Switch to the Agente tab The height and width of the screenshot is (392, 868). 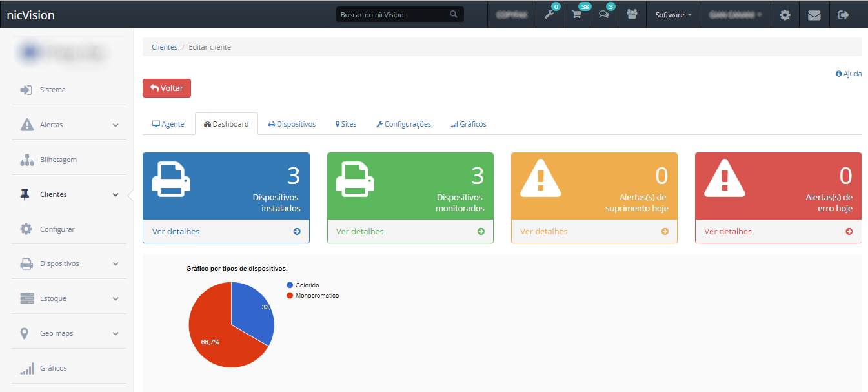pos(168,124)
